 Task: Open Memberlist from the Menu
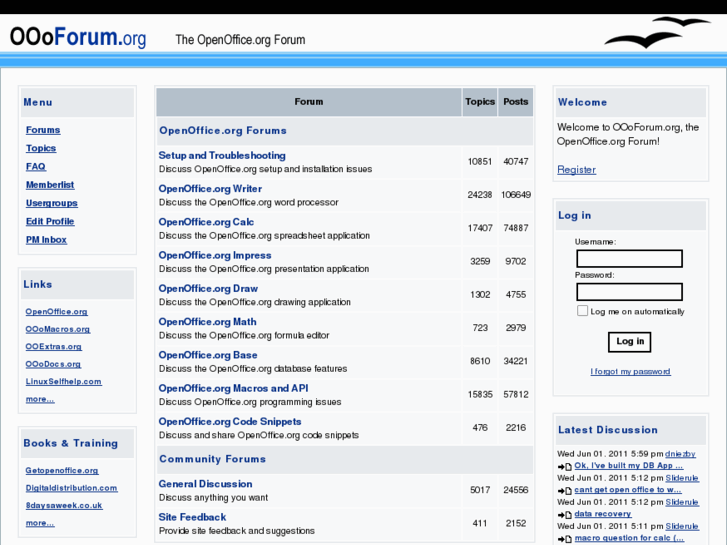[x=50, y=185]
